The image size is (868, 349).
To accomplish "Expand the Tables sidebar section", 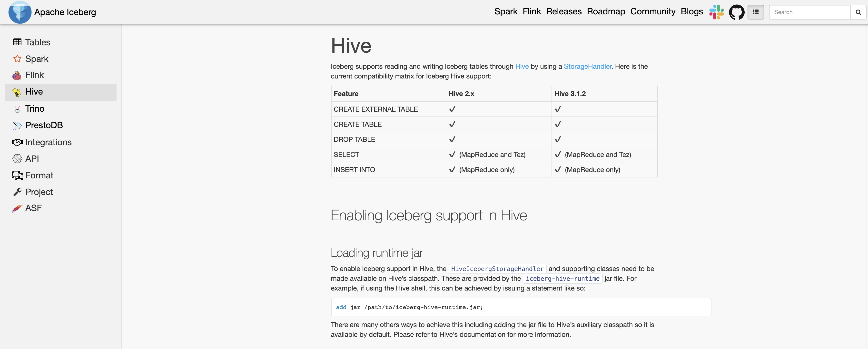I will [38, 42].
